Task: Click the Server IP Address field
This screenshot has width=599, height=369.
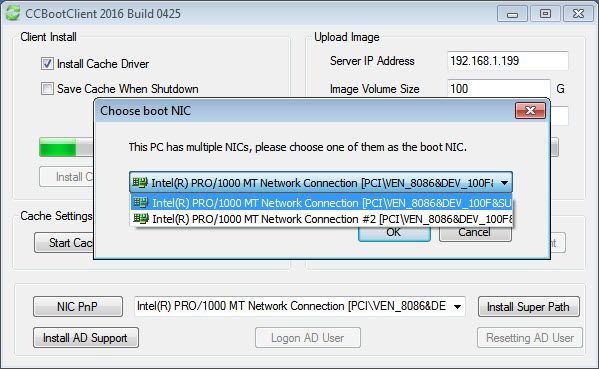Action: click(x=508, y=61)
